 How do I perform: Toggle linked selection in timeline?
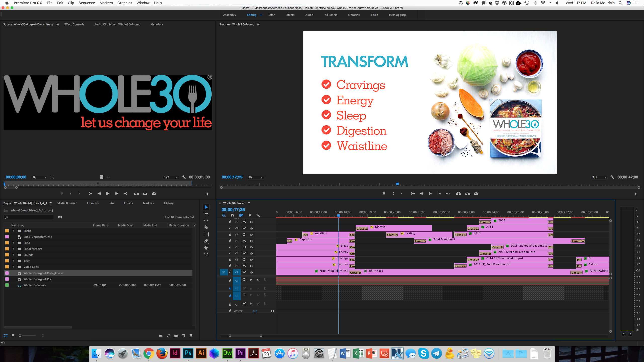[241, 215]
